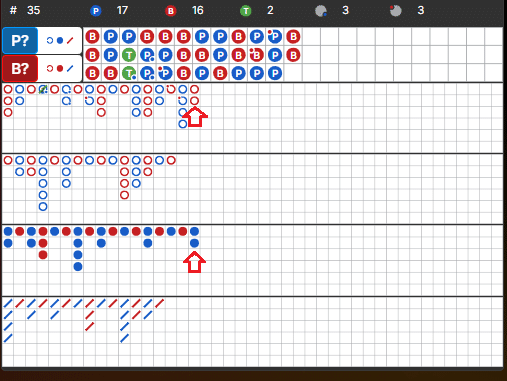Screen dimensions: 507x381
Task: Click the red B banker-wins icon in header
Action: coord(171,11)
